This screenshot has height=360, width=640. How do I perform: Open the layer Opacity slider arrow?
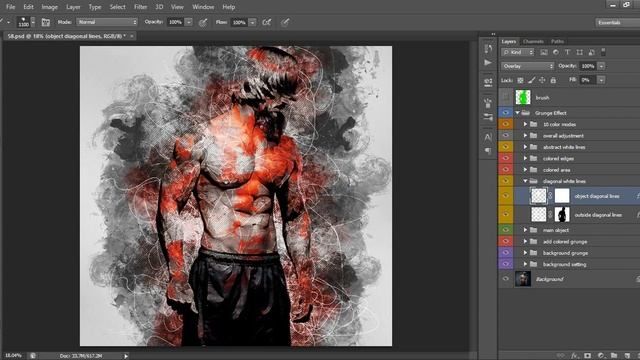tap(601, 66)
